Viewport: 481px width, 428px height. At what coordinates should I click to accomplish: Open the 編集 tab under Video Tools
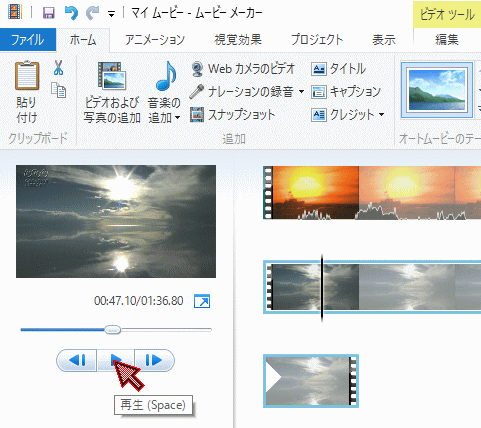pos(447,40)
